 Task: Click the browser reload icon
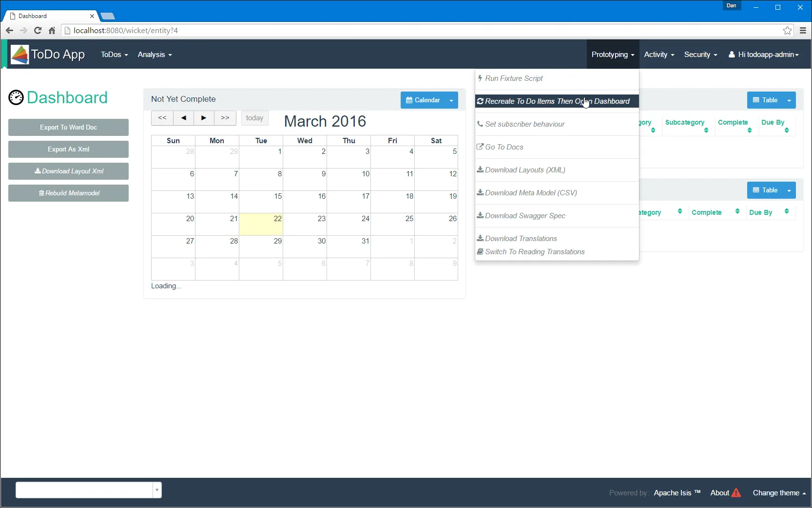(x=38, y=30)
